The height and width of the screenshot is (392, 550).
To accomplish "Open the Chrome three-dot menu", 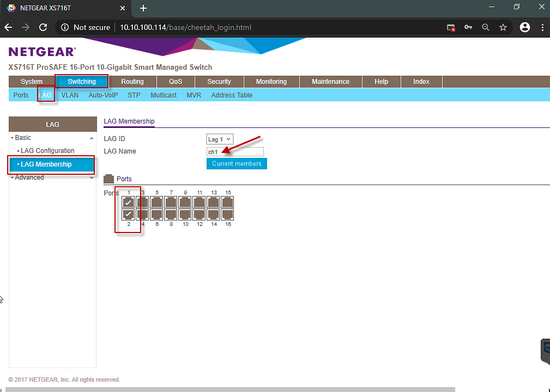I will [542, 27].
